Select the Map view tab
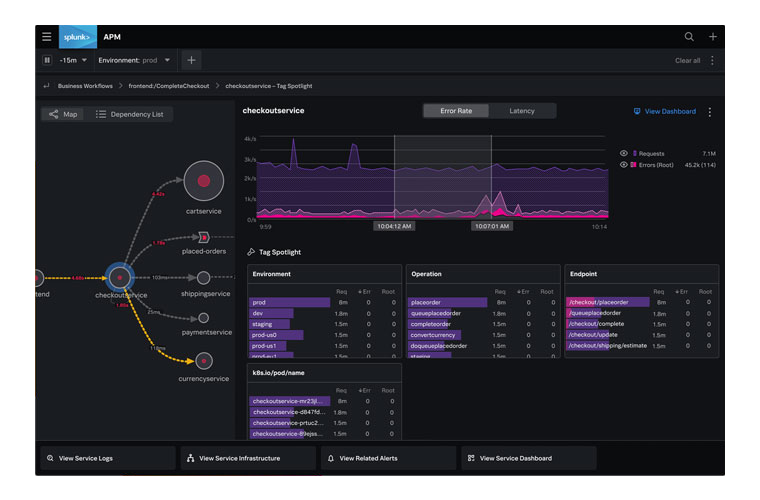Viewport: 760px width, 500px height. (64, 114)
